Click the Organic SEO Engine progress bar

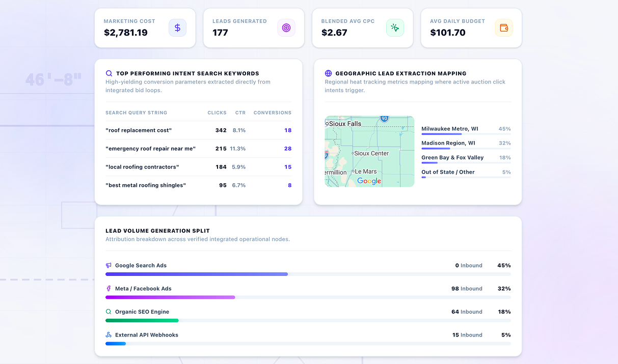point(308,320)
